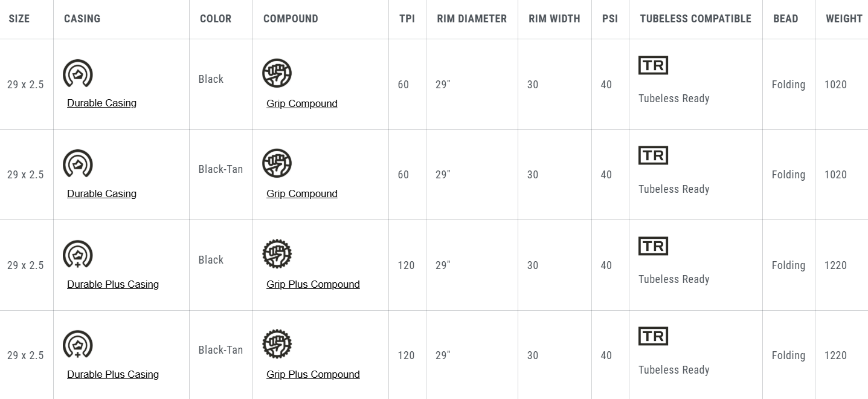The height and width of the screenshot is (399, 868).
Task: Open Grip Plus Compound link, Black 120 TPI row
Action: tap(313, 284)
